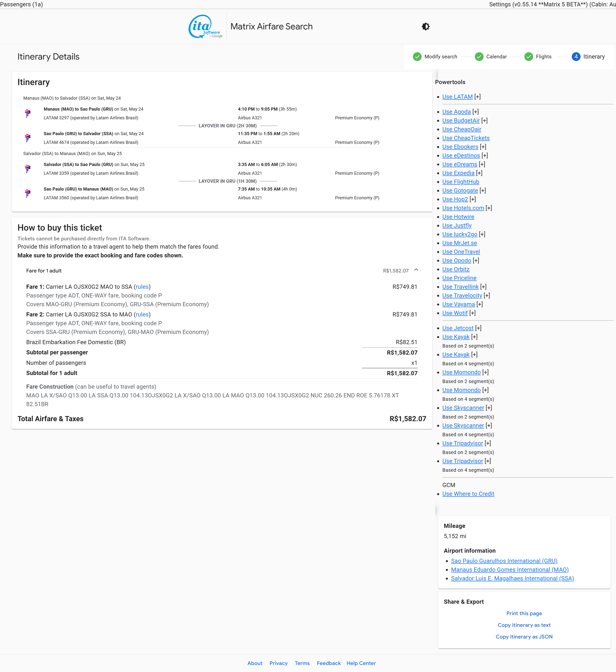Open Salvador Luis E. Magalhaes (SSA) link
The height and width of the screenshot is (672, 616).
pos(512,578)
